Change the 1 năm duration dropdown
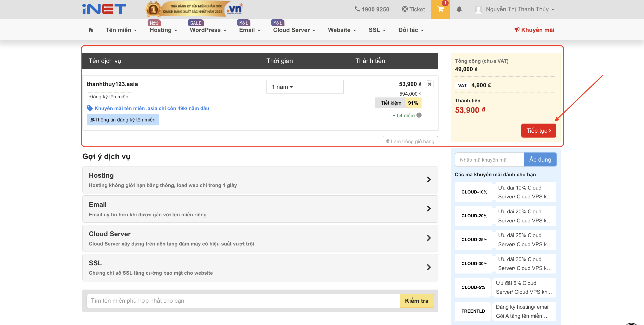Image resolution: width=644 pixels, height=325 pixels. tap(305, 87)
